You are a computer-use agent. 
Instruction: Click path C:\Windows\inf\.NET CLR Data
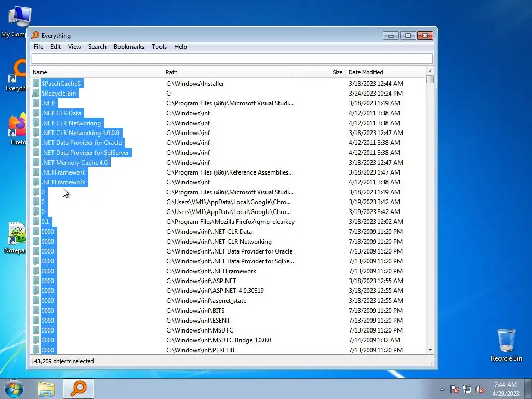click(209, 231)
